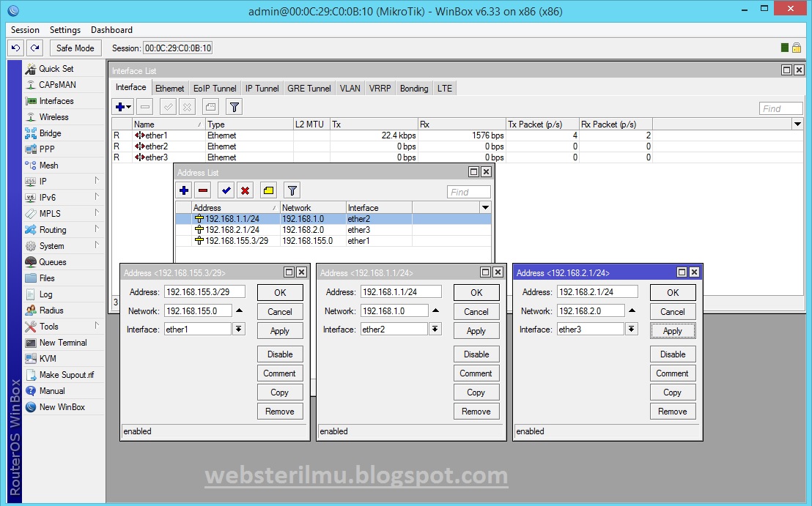This screenshot has height=506, width=812.
Task: Click OK in 192.168.155.3/29 dialog
Action: pos(280,292)
